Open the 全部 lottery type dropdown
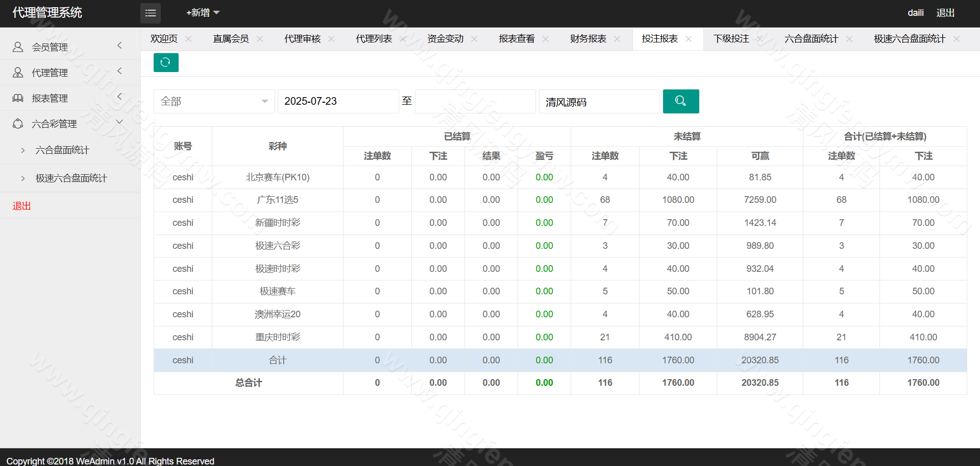The width and height of the screenshot is (980, 466). (x=214, y=101)
